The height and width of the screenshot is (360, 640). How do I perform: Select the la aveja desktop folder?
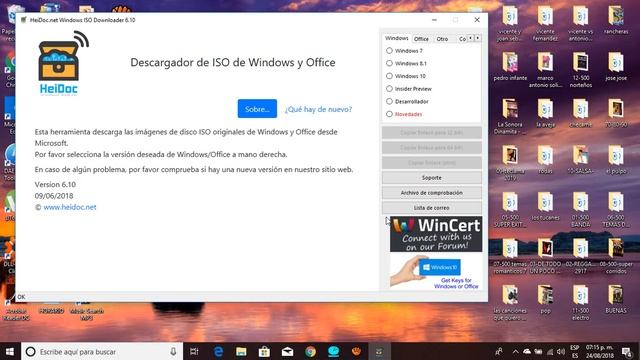[x=545, y=113]
